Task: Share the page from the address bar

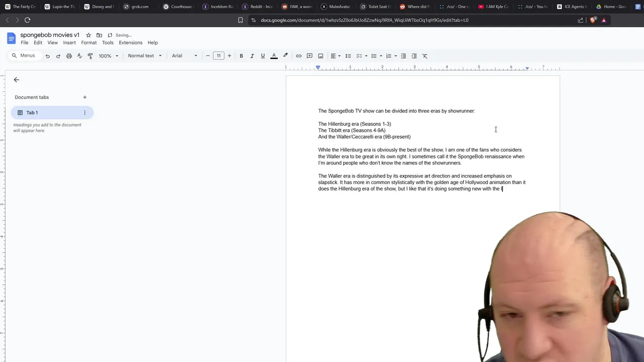Action: tap(581, 20)
